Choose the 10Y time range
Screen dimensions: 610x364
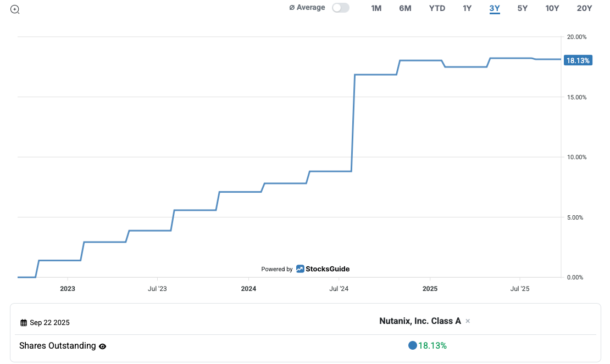[552, 8]
